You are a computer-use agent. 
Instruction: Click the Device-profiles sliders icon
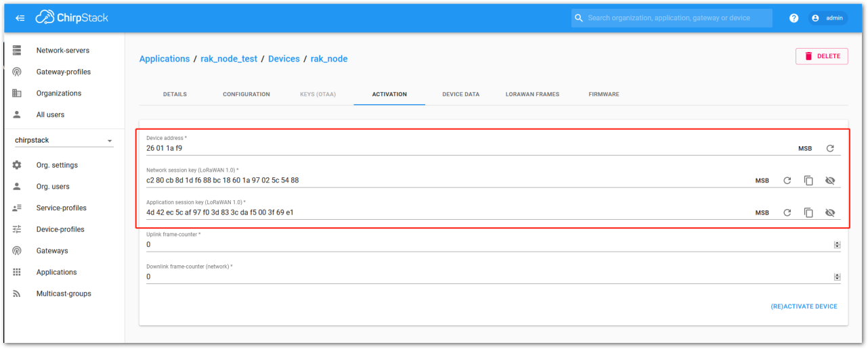tap(17, 229)
